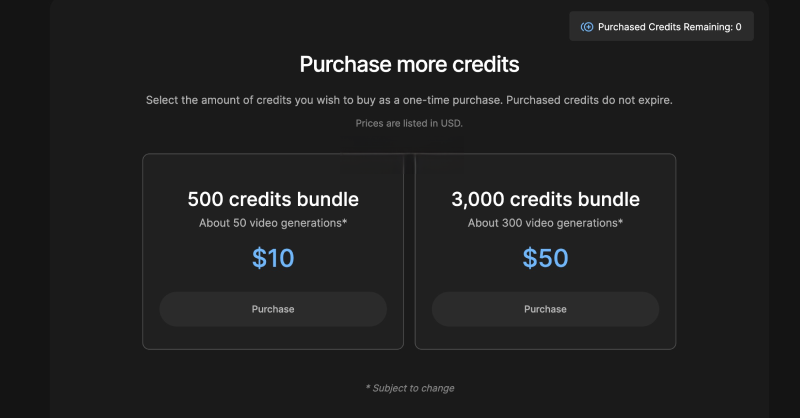Click the $50 price label
The width and height of the screenshot is (800, 419).
click(x=545, y=258)
